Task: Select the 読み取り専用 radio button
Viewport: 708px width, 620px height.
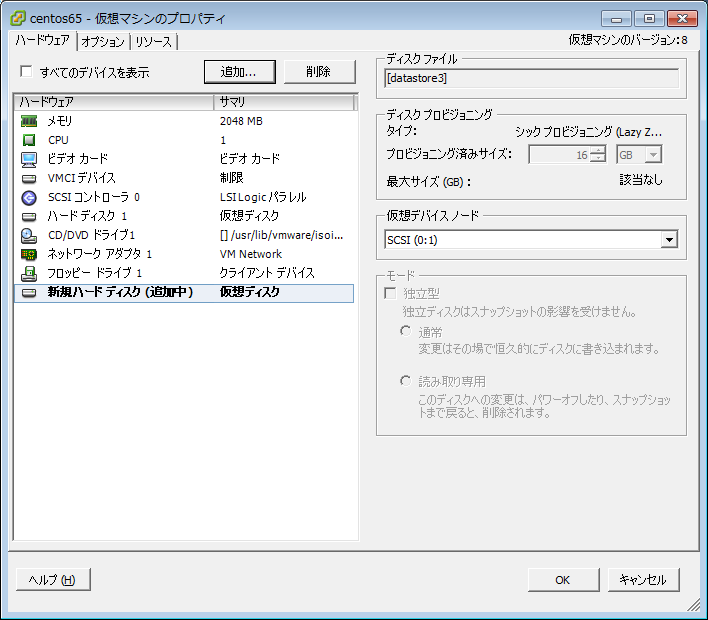Action: tap(405, 381)
